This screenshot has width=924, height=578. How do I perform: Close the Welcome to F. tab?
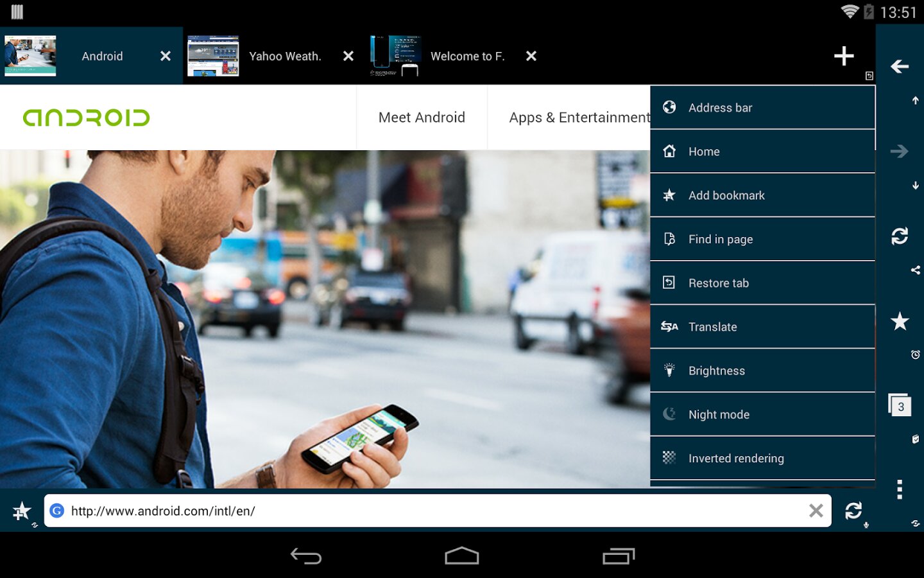coord(531,57)
